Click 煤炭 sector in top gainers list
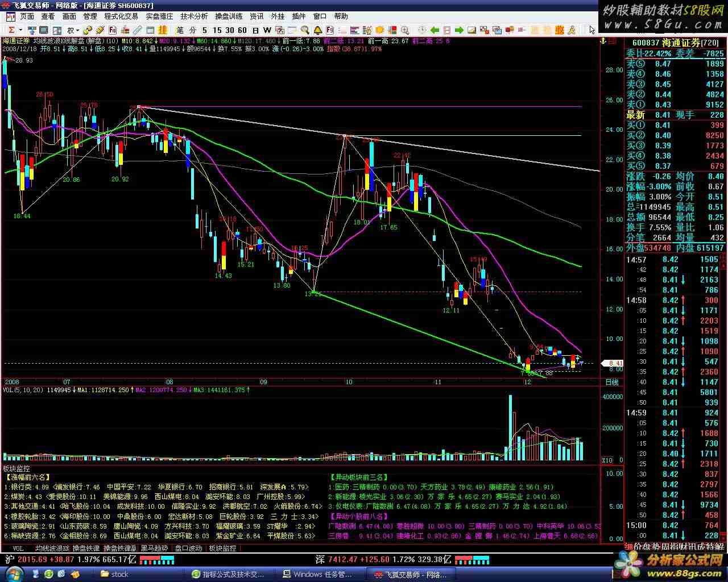 point(18,497)
